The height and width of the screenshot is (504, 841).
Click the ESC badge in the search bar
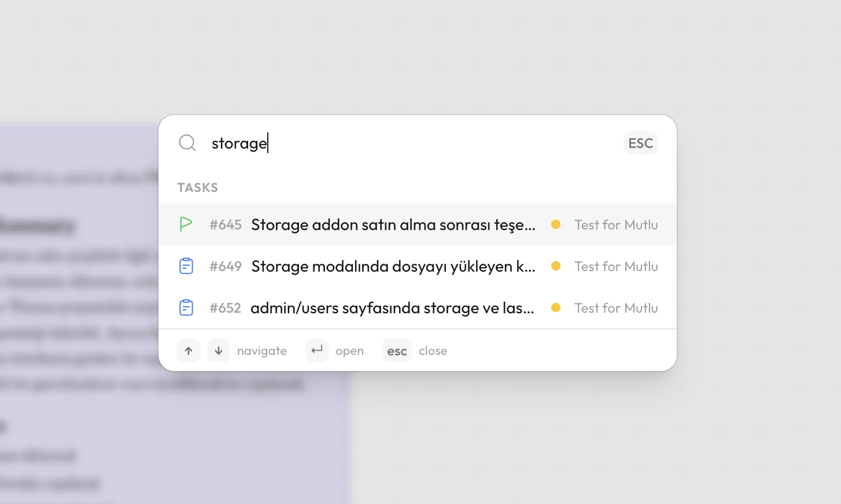point(640,143)
